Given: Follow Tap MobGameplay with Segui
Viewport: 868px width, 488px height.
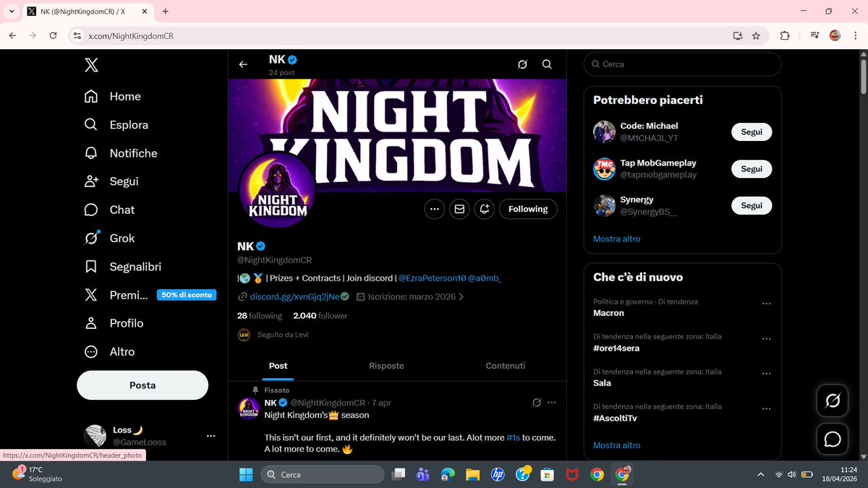Looking at the screenshot, I should pos(752,168).
